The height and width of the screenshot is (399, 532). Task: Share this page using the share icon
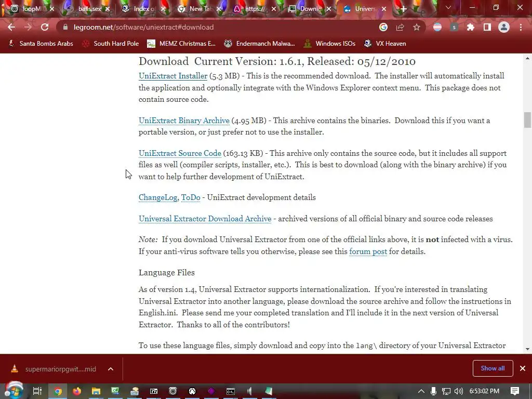[x=400, y=27]
